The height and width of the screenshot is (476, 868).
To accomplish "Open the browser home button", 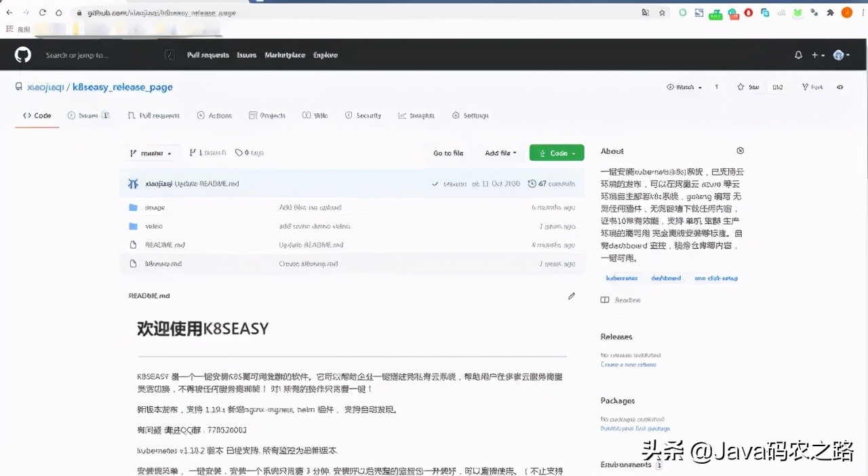I will [59, 12].
